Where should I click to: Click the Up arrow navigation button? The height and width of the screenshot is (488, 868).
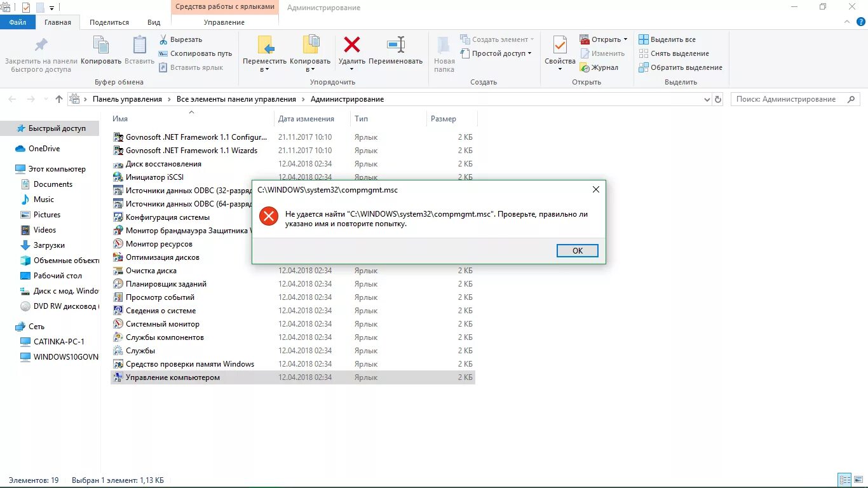pyautogui.click(x=59, y=99)
